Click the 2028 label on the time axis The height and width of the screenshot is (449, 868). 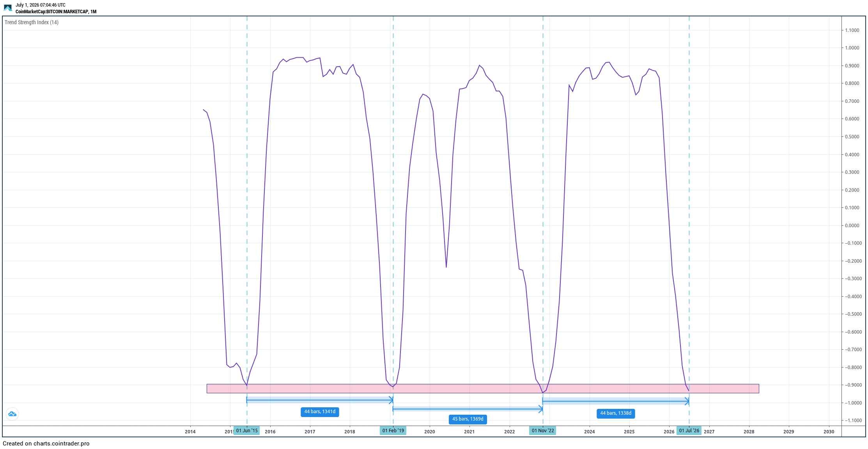click(749, 432)
